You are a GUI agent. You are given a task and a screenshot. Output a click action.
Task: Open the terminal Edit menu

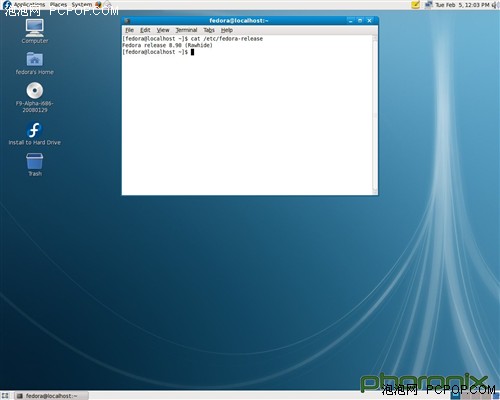click(x=145, y=30)
